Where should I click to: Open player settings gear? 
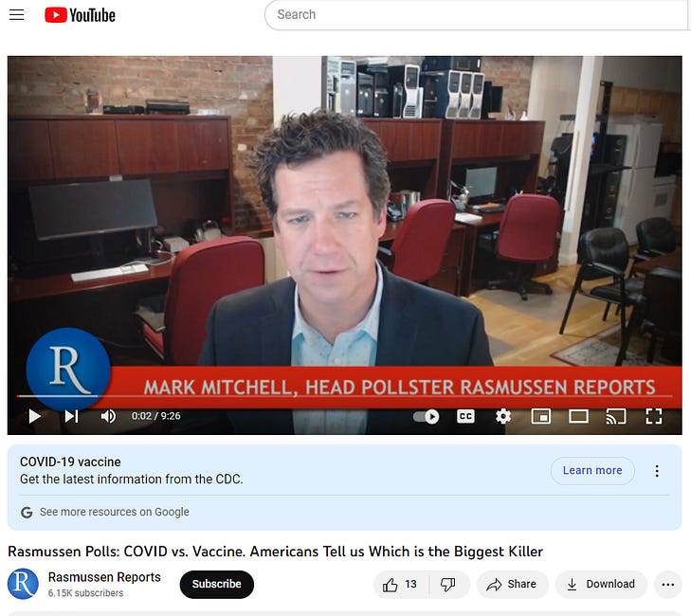tap(502, 416)
